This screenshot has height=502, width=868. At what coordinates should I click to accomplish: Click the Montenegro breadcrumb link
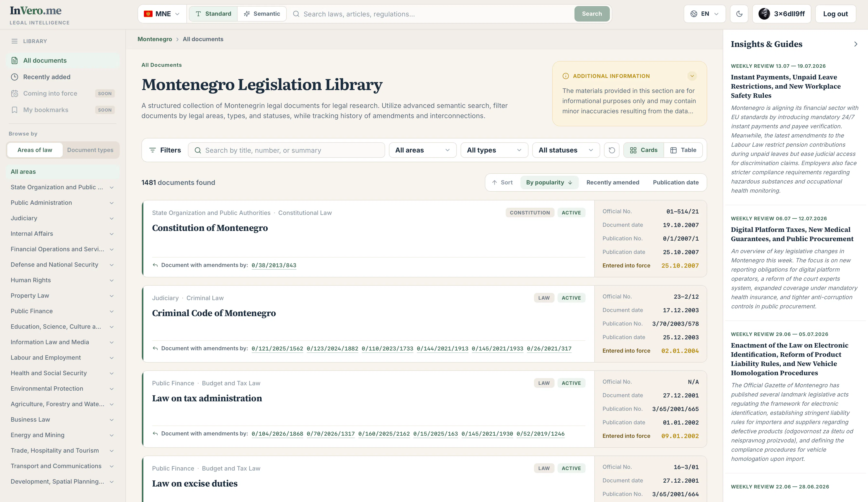[155, 39]
